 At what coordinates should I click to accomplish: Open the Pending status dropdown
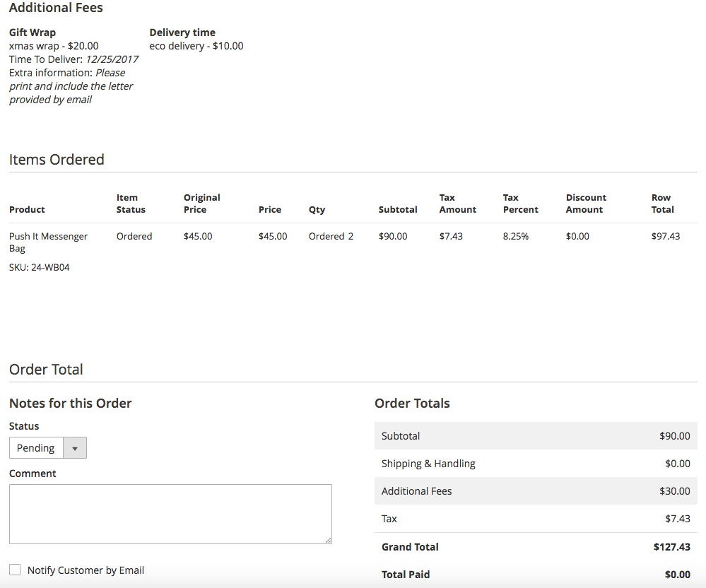pyautogui.click(x=48, y=448)
